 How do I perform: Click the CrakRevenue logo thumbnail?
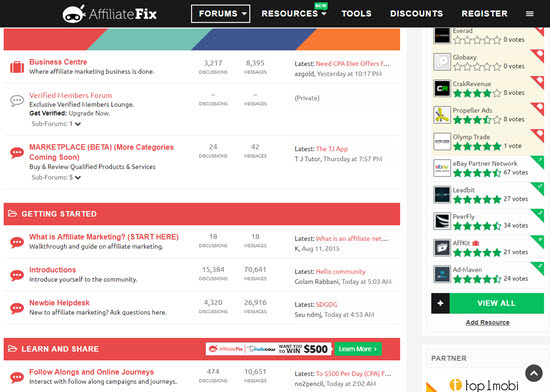coord(442,88)
